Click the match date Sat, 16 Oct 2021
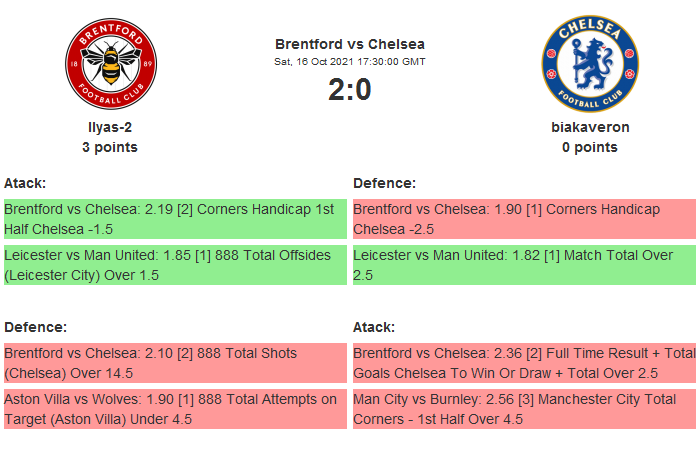The image size is (700, 460). click(x=350, y=62)
